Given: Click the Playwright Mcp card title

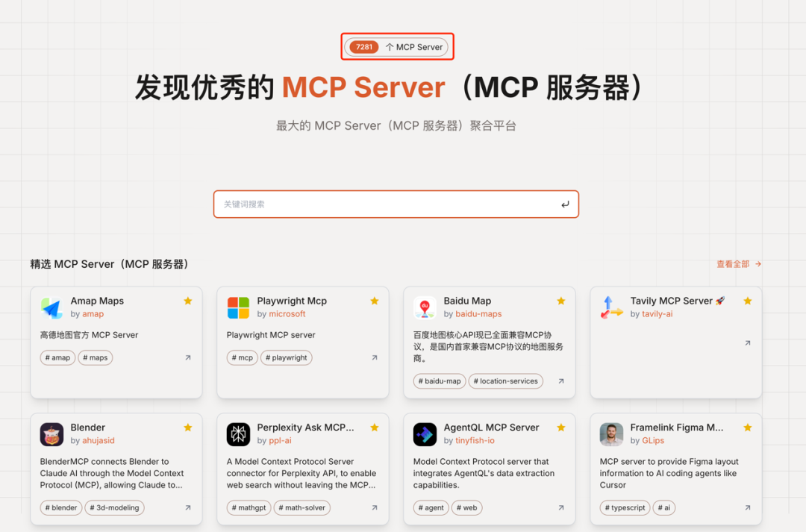Looking at the screenshot, I should pyautogui.click(x=292, y=301).
